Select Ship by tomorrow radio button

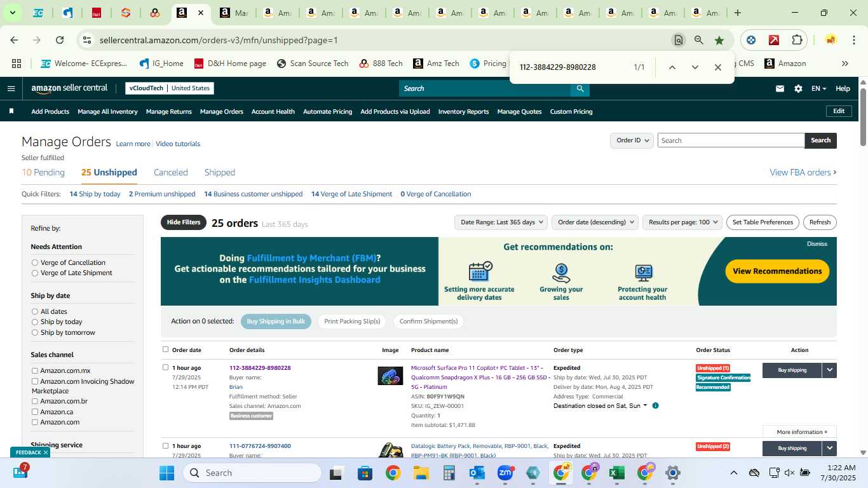(35, 332)
